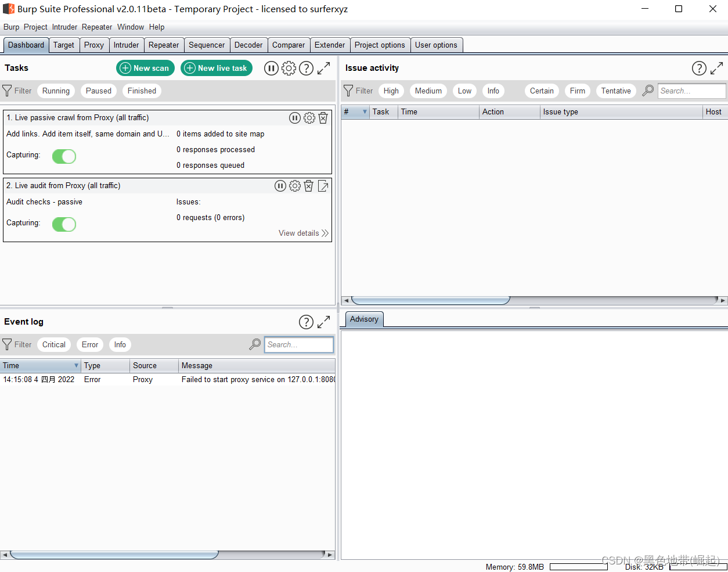Switch to the Comparer tab
Image resolution: width=728 pixels, height=572 pixels.
289,45
